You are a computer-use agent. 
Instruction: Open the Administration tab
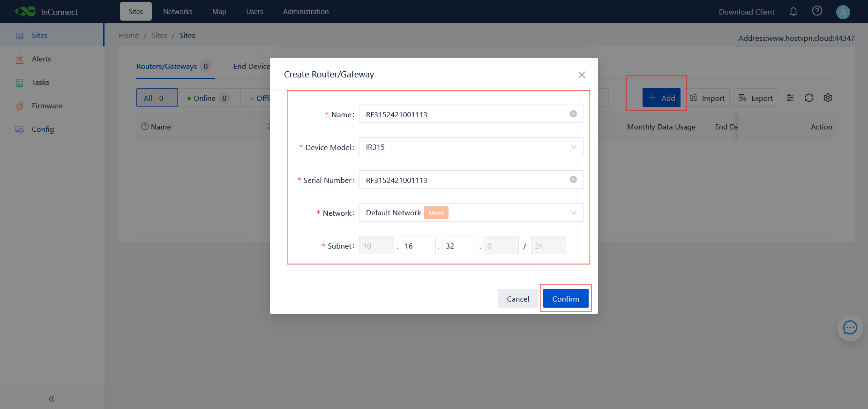click(x=306, y=12)
